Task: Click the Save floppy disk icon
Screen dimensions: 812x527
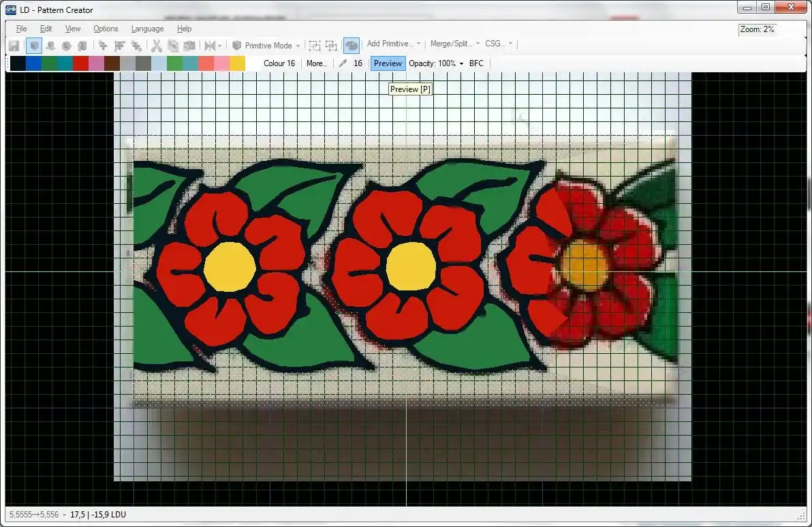Action: (14, 46)
